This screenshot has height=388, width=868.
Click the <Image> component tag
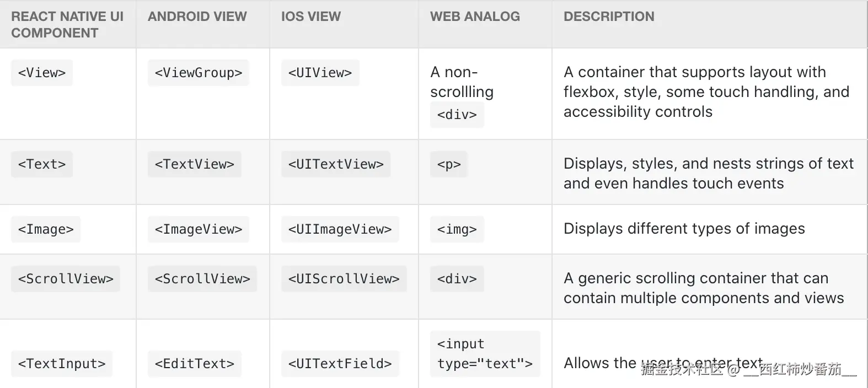point(46,229)
